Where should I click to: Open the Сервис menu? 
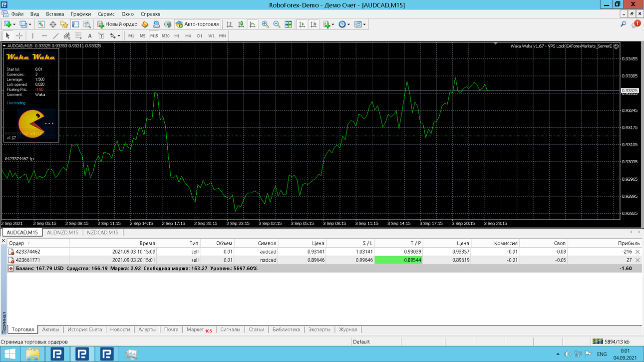[x=106, y=14]
